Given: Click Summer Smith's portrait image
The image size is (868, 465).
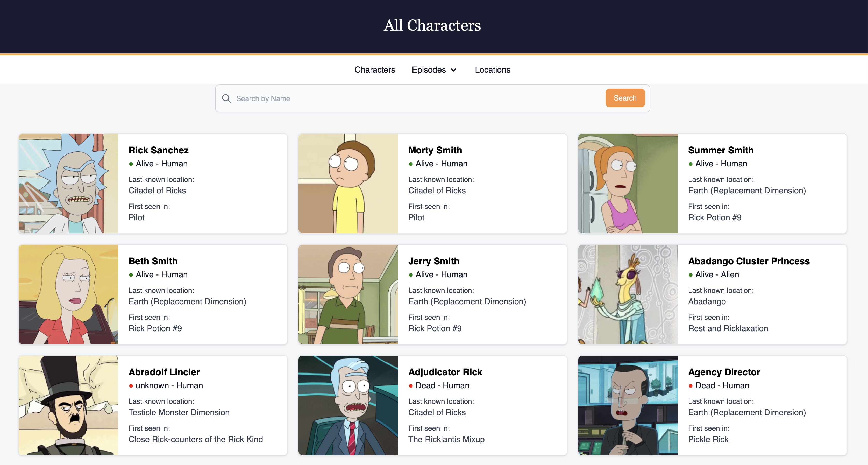Looking at the screenshot, I should click(x=627, y=184).
